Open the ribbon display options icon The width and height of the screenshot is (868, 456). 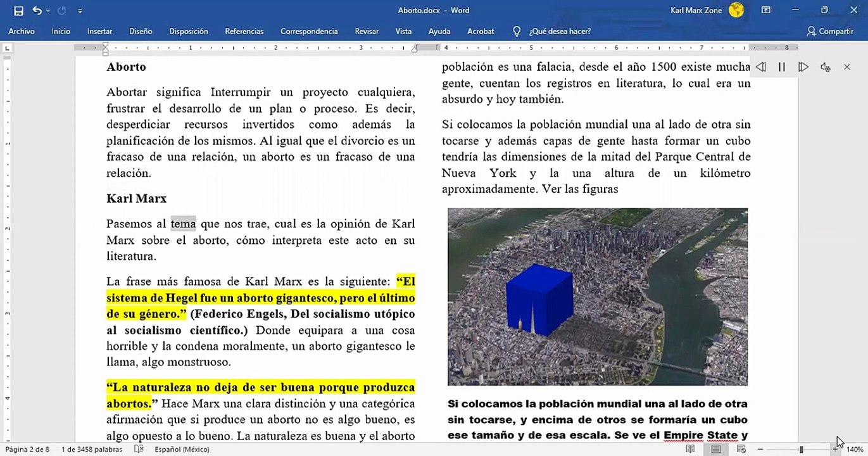pos(766,10)
